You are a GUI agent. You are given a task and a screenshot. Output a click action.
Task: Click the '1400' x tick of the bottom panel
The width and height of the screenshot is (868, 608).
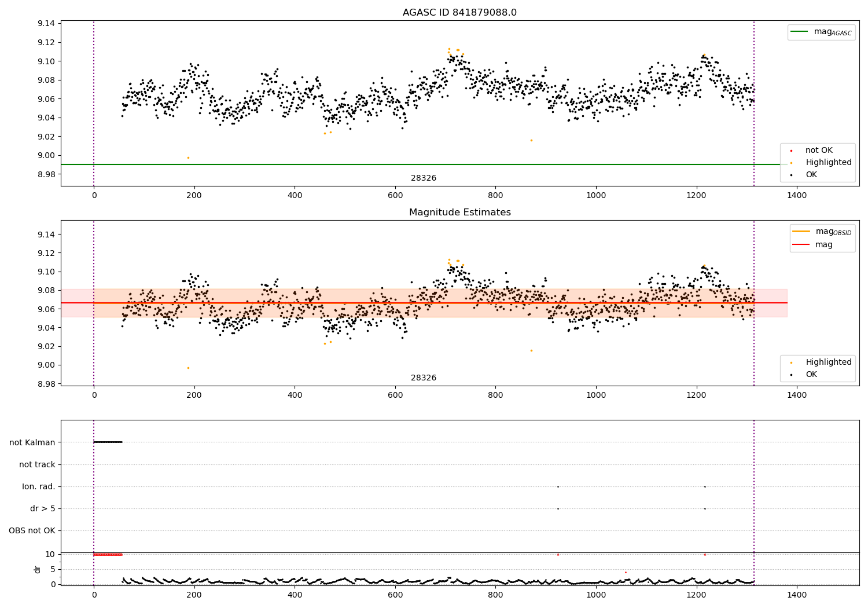coord(797,595)
